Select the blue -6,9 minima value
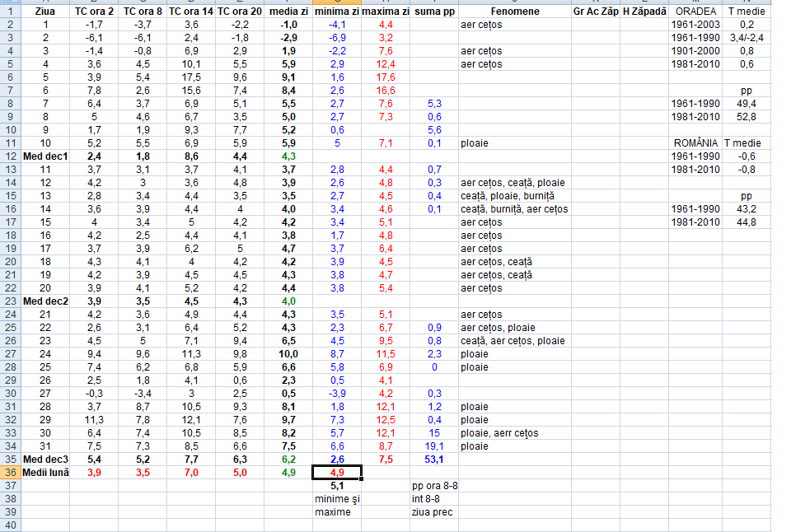Image resolution: width=791 pixels, height=532 pixels. [337, 38]
